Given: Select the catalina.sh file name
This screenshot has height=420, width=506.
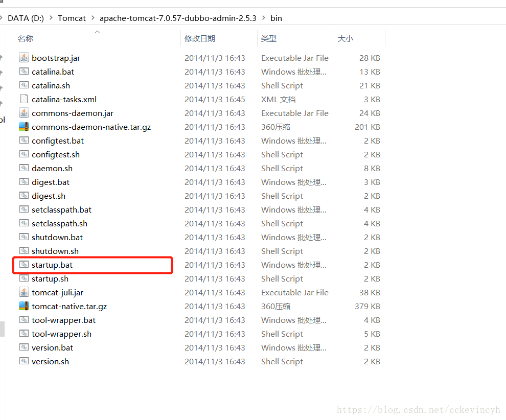Looking at the screenshot, I should tap(51, 85).
